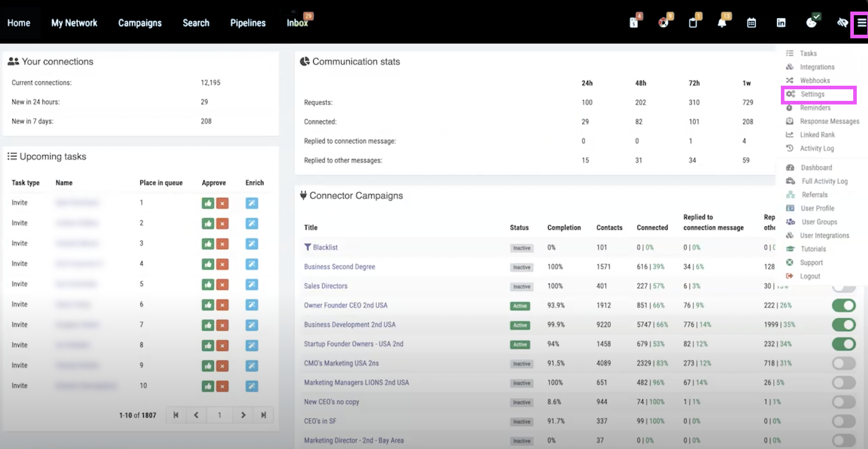Go to next page of upcoming tasks
This screenshot has width=868, height=449.
[243, 415]
